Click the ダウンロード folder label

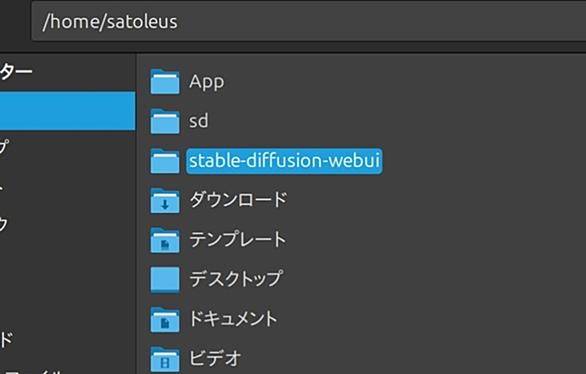point(238,200)
